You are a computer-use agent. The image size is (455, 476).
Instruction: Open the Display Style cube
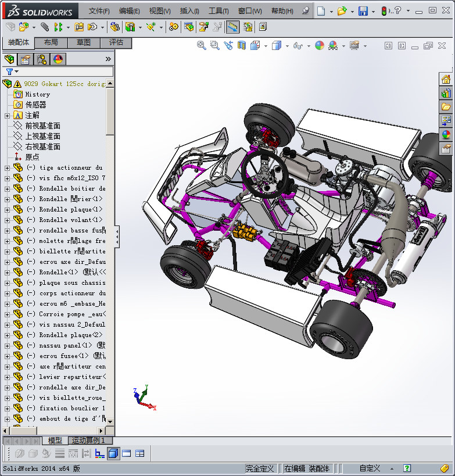pos(277,45)
